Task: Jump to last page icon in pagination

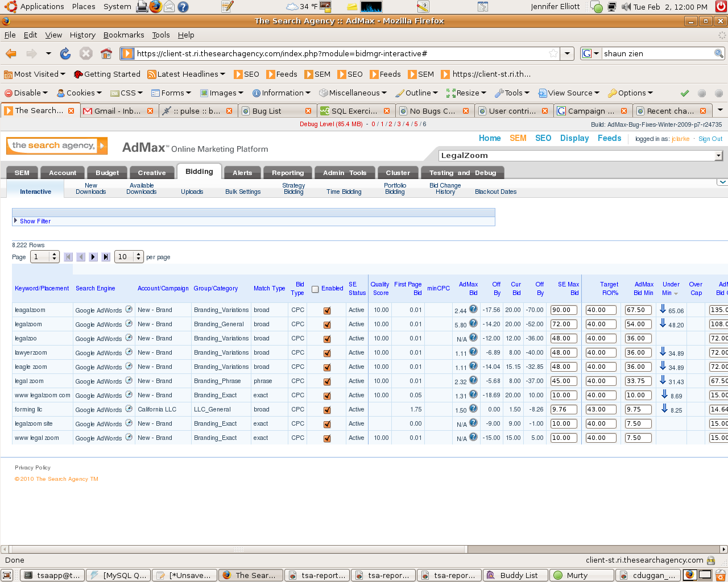Action: point(106,257)
